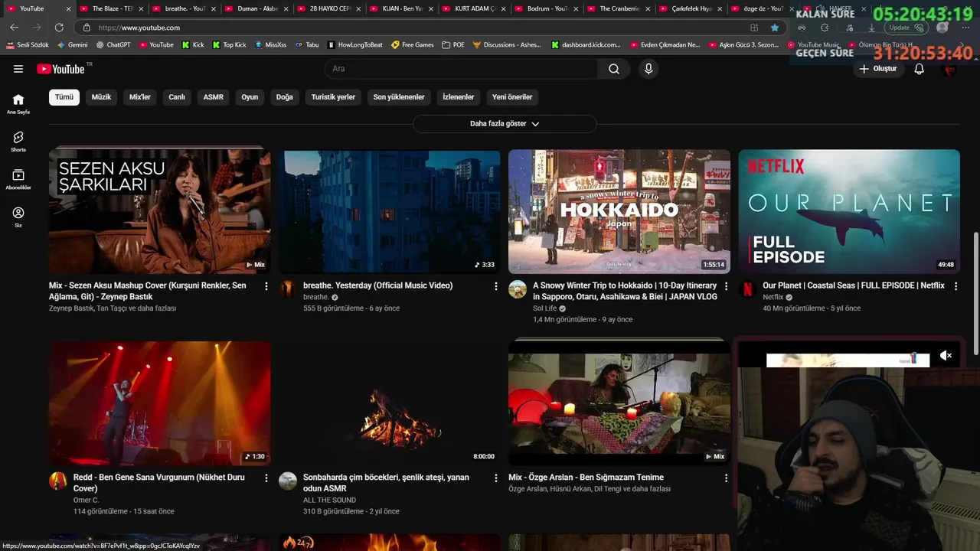
Task: Unmute the webcam overlay speaker icon
Action: click(946, 355)
